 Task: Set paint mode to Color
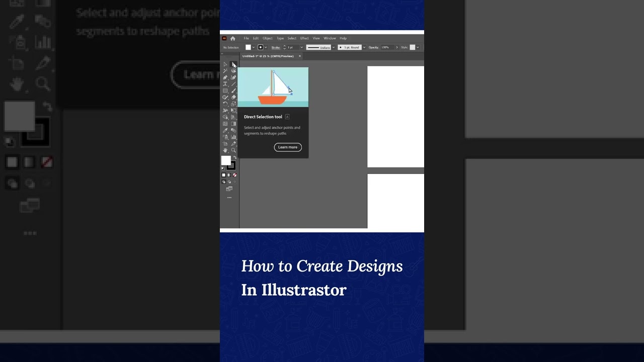click(x=224, y=175)
